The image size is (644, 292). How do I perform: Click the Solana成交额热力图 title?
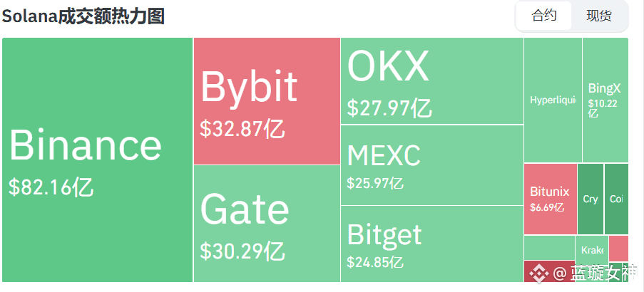point(83,16)
